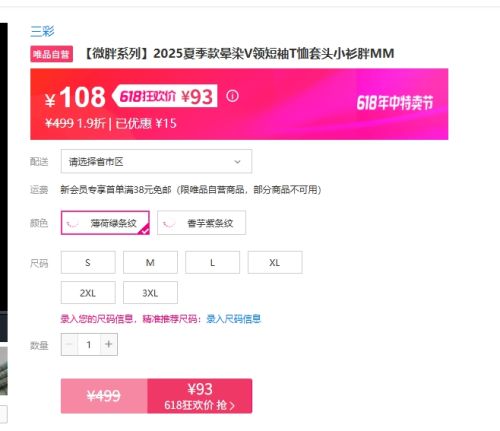Click the delivery dropdown chevron arrow

tap(237, 162)
